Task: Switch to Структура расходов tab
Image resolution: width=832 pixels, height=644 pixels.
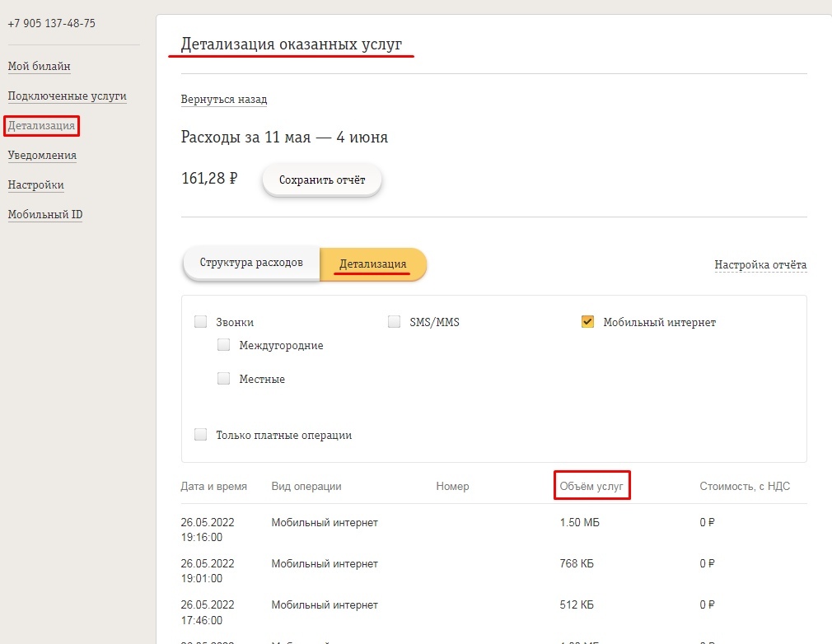Action: pyautogui.click(x=251, y=264)
